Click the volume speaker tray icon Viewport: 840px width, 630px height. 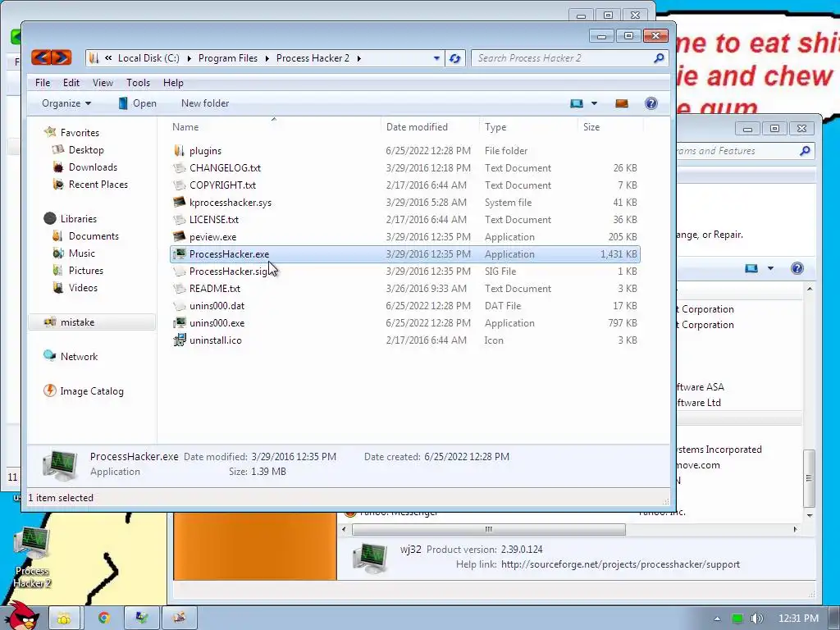[x=756, y=619]
